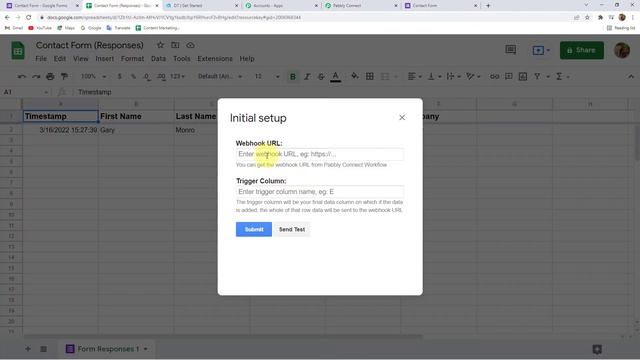Click the create filter icon

pos(538,76)
